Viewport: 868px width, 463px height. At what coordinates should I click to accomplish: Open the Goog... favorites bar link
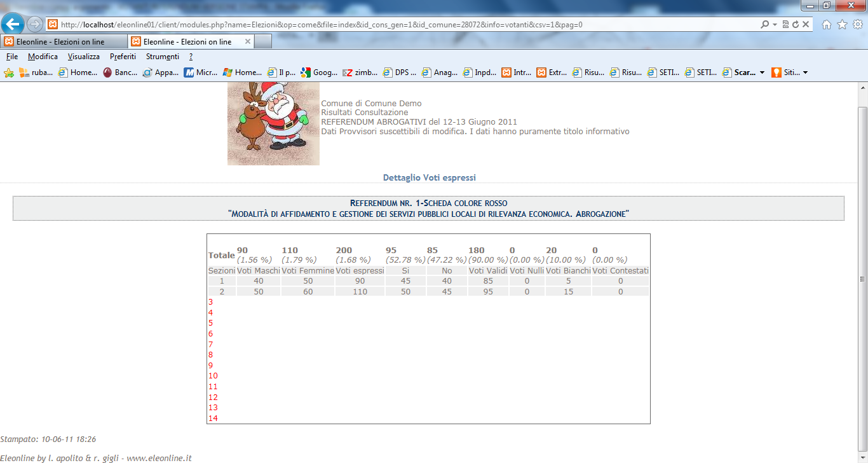320,73
